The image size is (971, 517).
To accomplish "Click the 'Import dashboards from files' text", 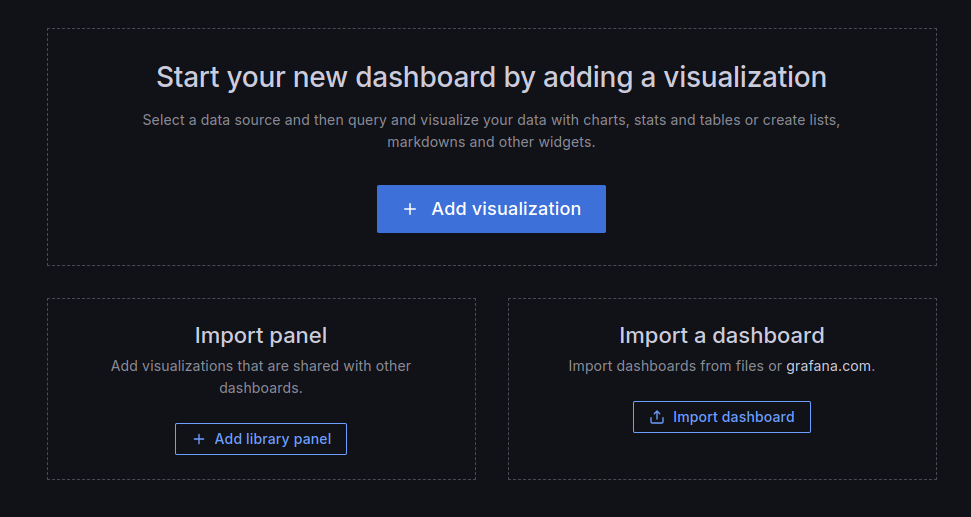I will 674,366.
